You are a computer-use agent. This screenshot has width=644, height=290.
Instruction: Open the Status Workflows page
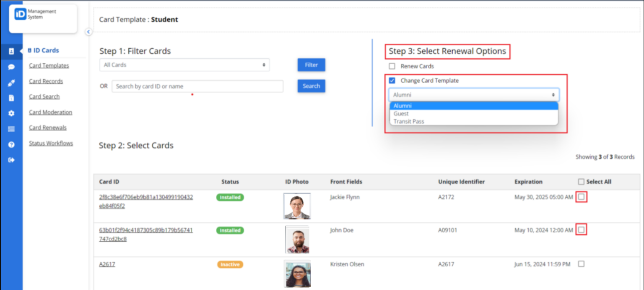(x=51, y=143)
